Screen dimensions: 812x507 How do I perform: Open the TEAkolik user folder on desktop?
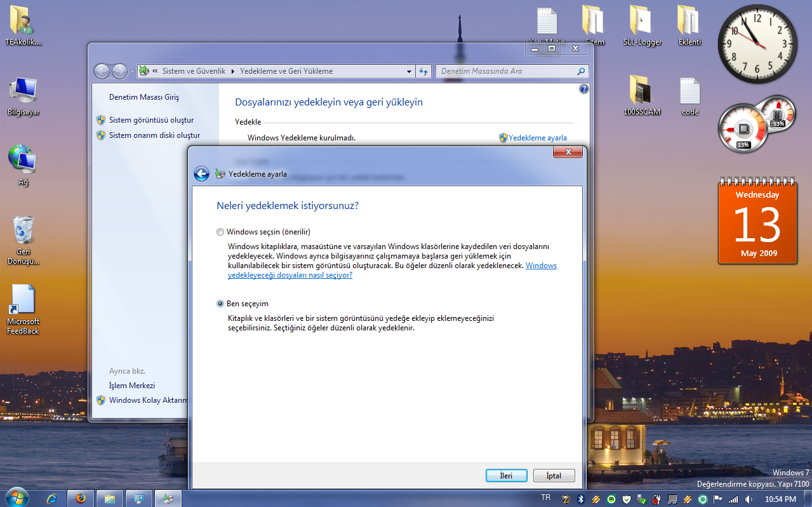pyautogui.click(x=23, y=25)
